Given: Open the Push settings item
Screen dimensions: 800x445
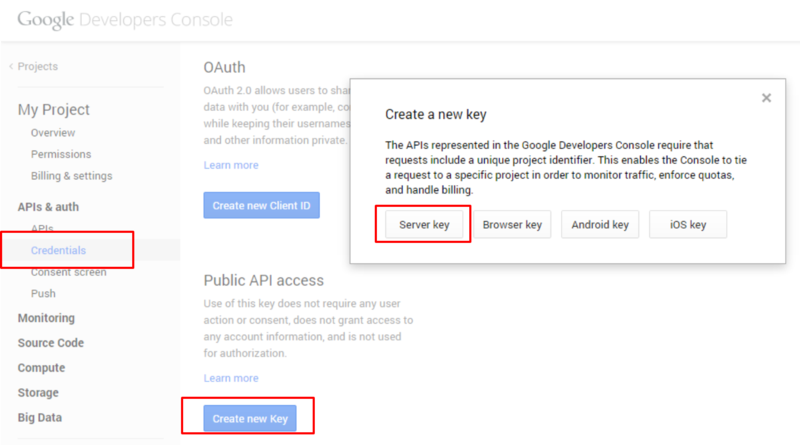Looking at the screenshot, I should pos(43,294).
